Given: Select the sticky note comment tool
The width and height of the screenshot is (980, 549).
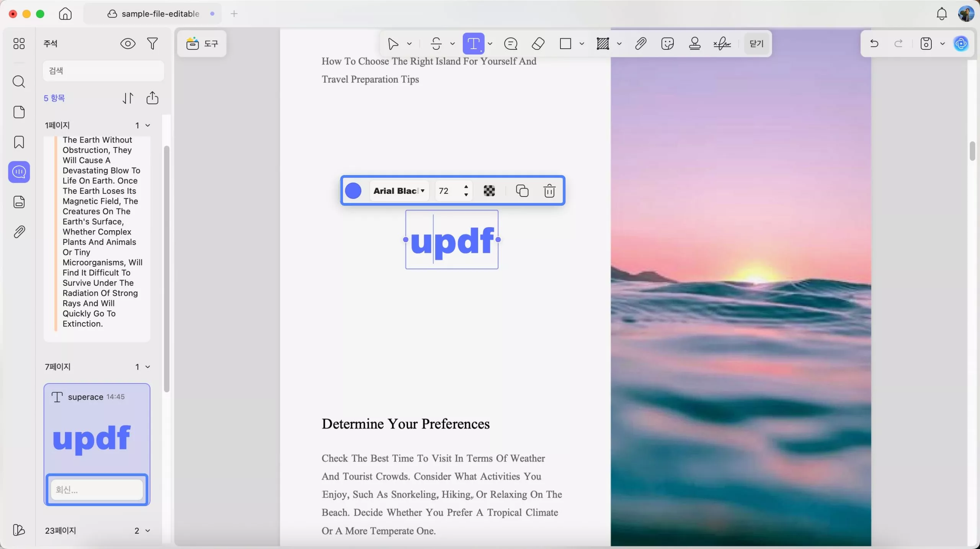Looking at the screenshot, I should [x=511, y=44].
